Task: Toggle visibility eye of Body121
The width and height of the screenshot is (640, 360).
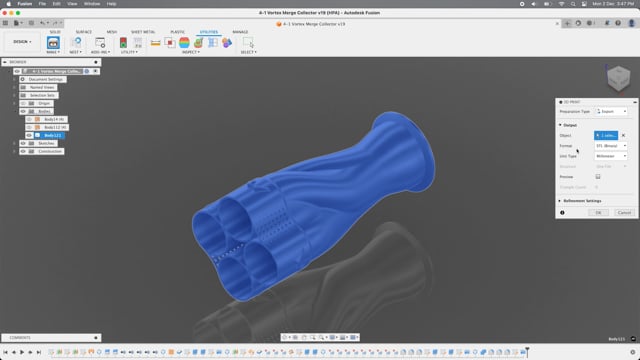Action: [x=29, y=135]
